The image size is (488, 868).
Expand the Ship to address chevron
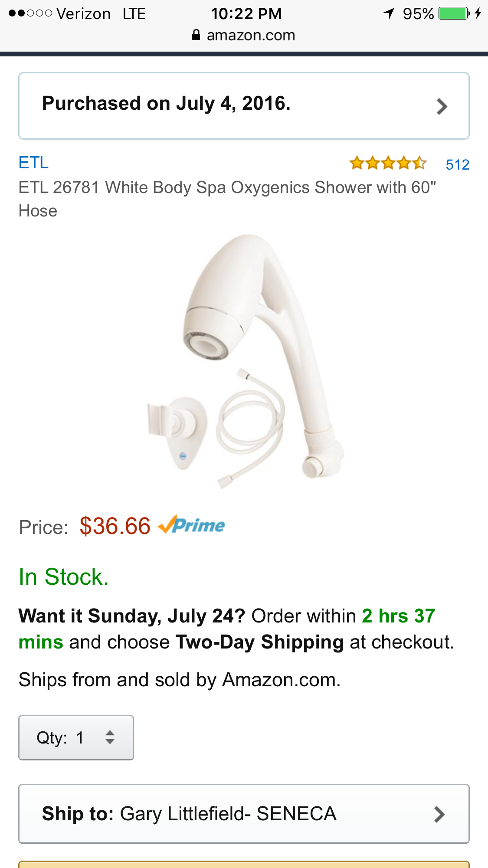(x=439, y=814)
